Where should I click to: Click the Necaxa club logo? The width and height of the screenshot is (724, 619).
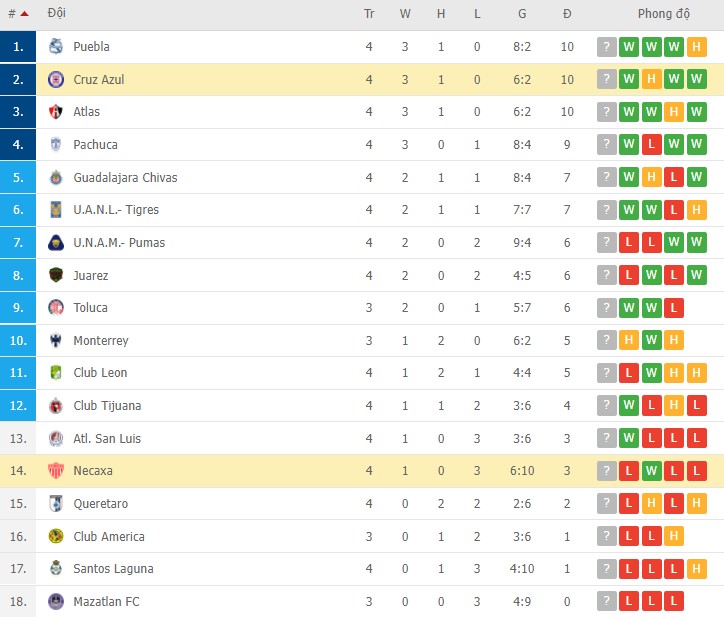click(56, 471)
